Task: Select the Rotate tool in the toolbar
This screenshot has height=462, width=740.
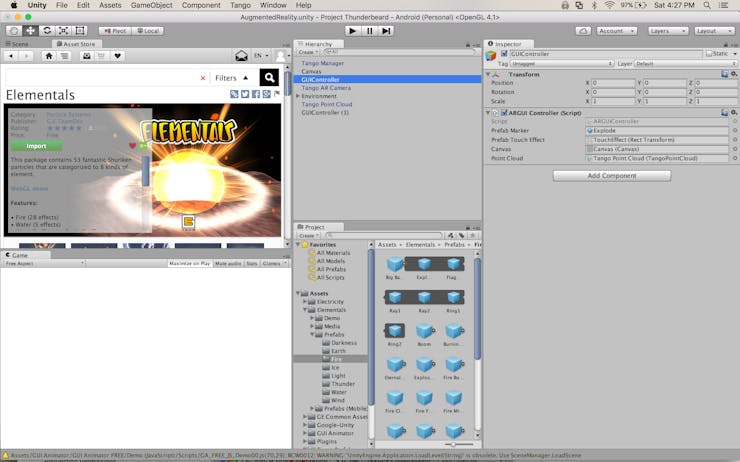Action: 47,31
